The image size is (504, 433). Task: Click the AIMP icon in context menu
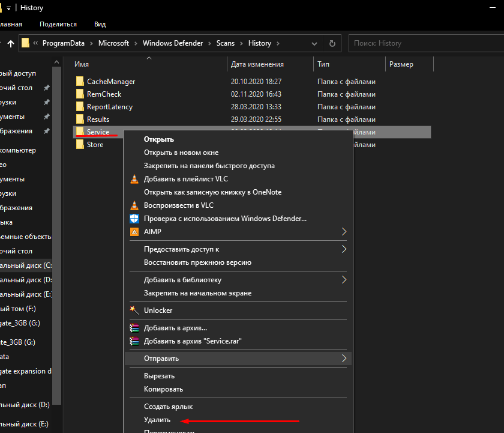pos(134,232)
